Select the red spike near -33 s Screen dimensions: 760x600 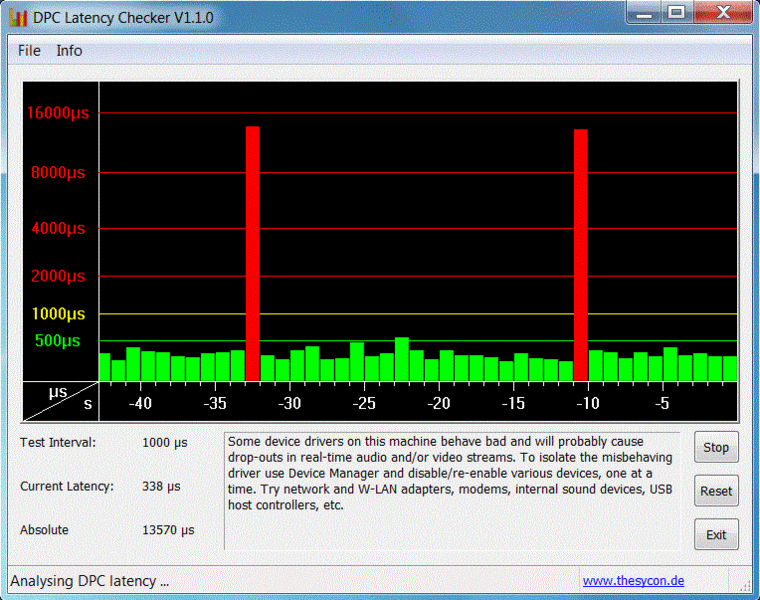click(253, 253)
